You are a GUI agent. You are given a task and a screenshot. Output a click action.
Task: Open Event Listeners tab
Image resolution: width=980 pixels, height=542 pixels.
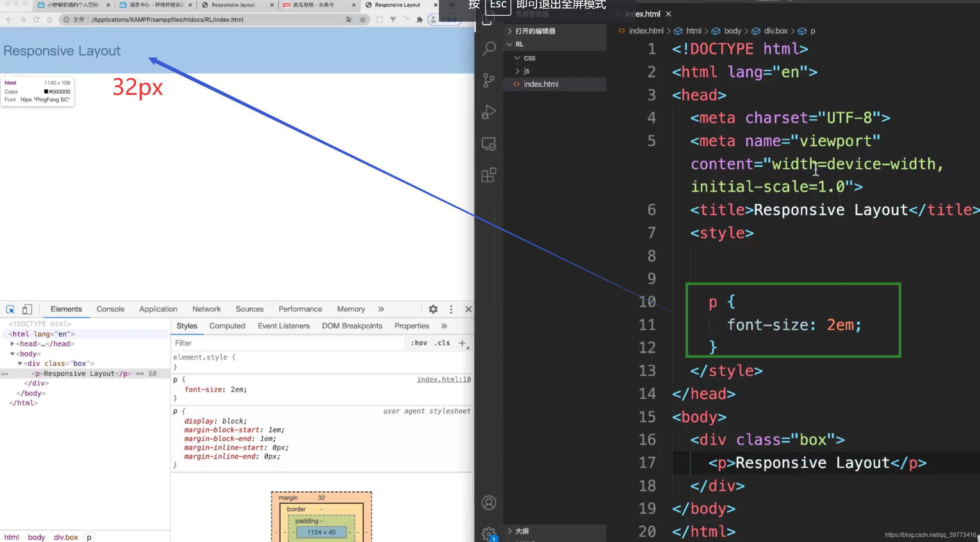pyautogui.click(x=283, y=326)
